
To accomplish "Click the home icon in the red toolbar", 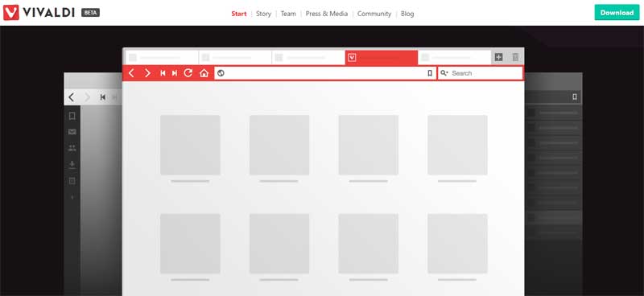I will point(204,73).
